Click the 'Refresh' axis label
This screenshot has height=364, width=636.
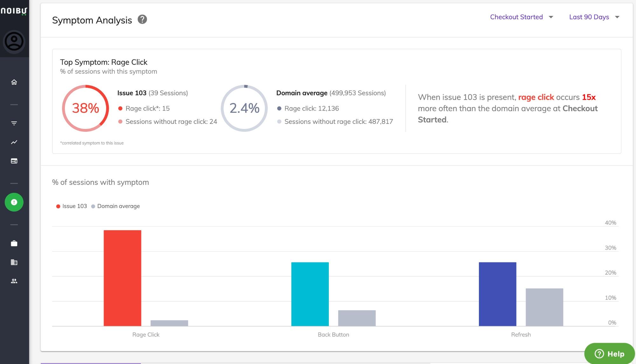[x=521, y=335]
